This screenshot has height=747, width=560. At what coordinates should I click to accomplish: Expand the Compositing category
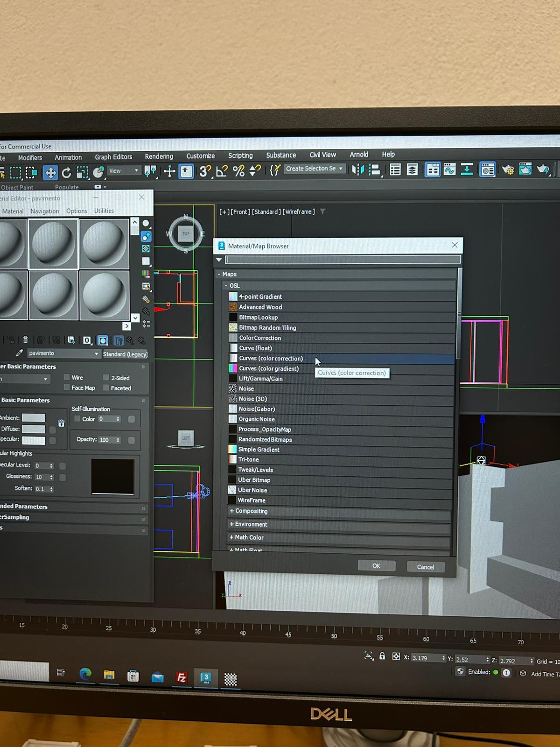pyautogui.click(x=231, y=511)
